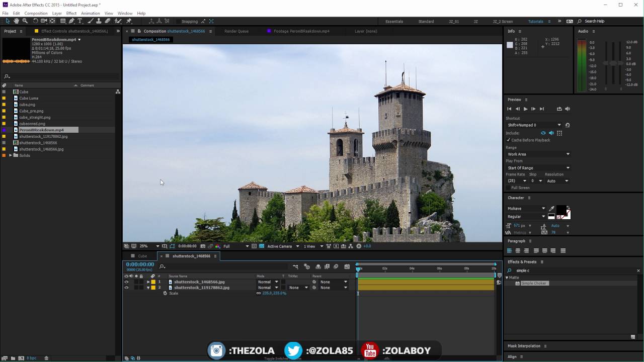Create a new folder in the Project panel

(x=13, y=358)
